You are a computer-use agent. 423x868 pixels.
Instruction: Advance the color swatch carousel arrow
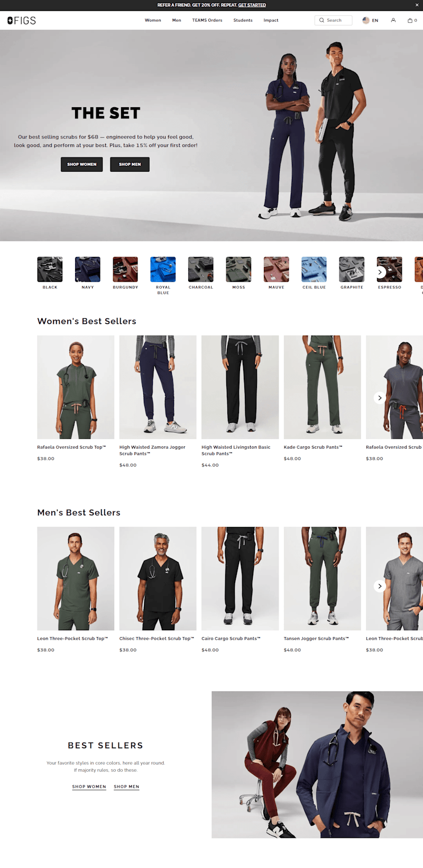(x=380, y=273)
